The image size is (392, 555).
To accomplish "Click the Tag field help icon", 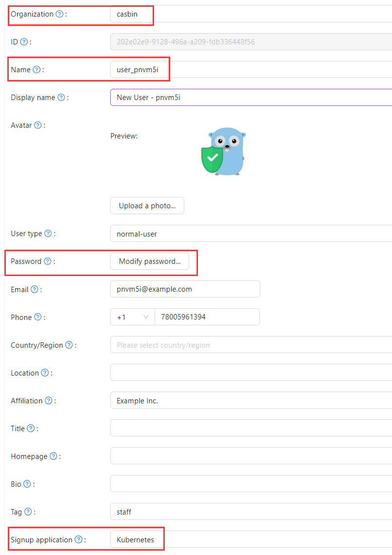I will pos(28,512).
